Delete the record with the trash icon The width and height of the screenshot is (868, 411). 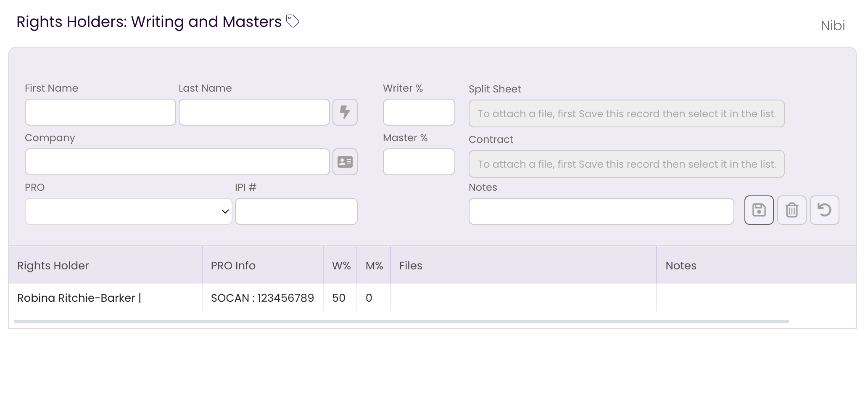coord(792,210)
